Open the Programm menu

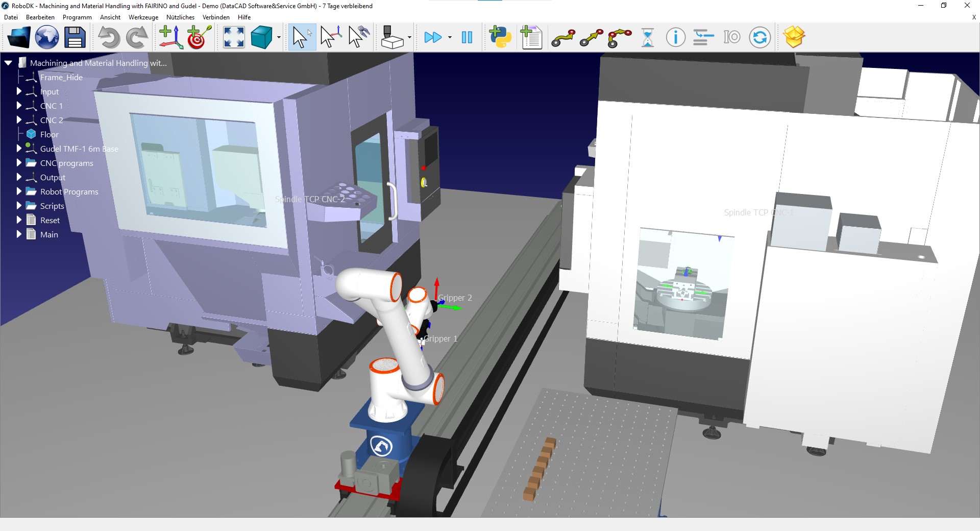pyautogui.click(x=77, y=17)
